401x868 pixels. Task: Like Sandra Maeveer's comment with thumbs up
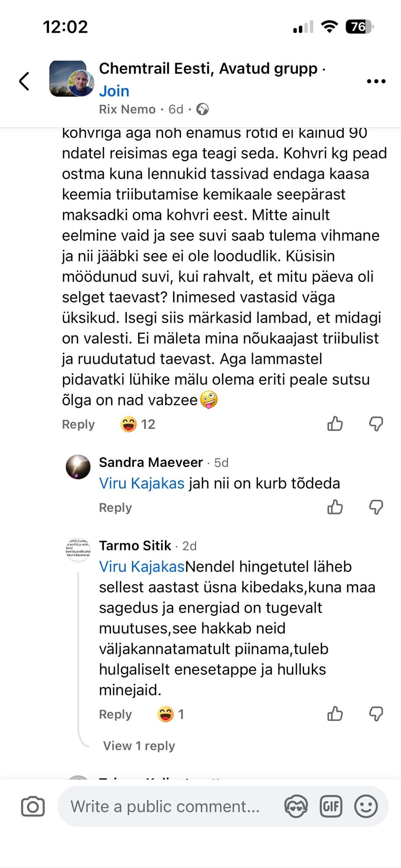tap(335, 507)
